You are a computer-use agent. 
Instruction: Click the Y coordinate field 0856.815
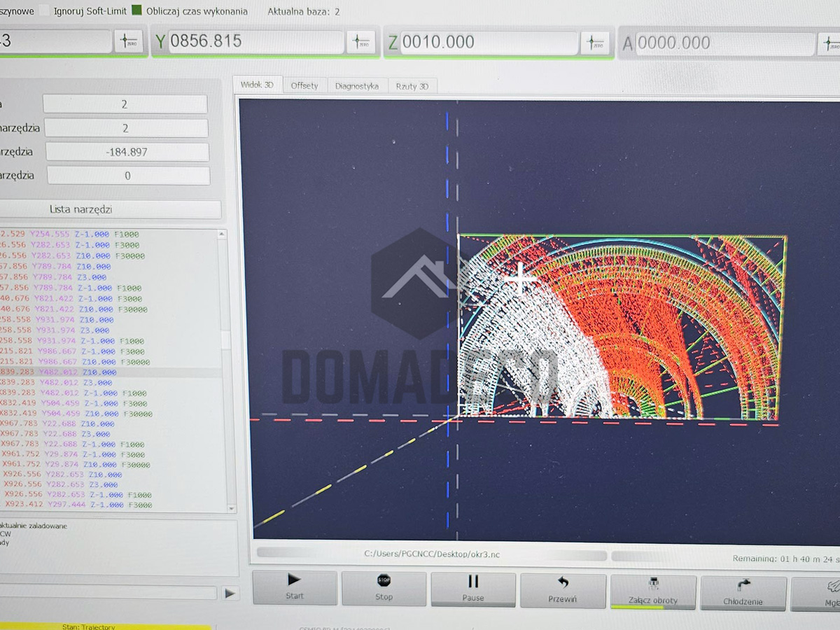coord(255,41)
